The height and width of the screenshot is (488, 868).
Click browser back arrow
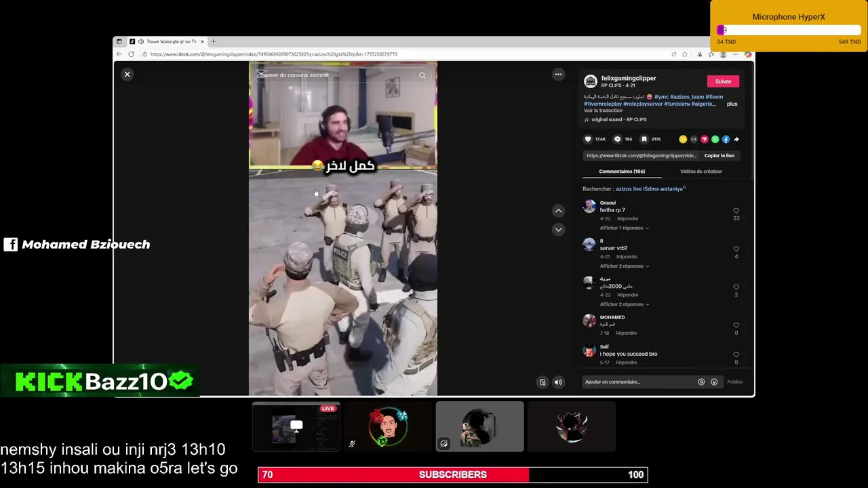tap(119, 54)
